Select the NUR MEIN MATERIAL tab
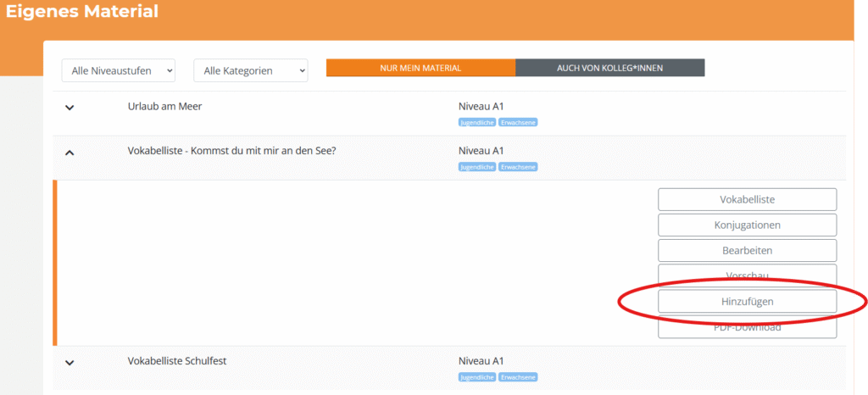 pyautogui.click(x=420, y=68)
